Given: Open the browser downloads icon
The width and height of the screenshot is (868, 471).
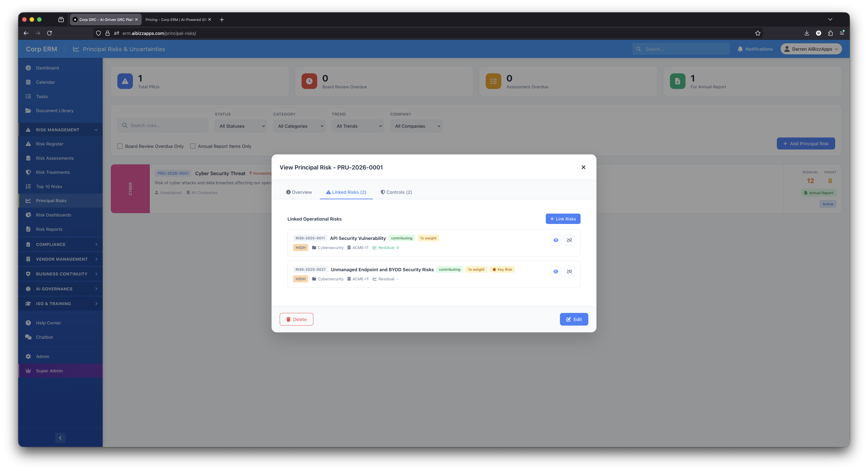Looking at the screenshot, I should point(806,33).
